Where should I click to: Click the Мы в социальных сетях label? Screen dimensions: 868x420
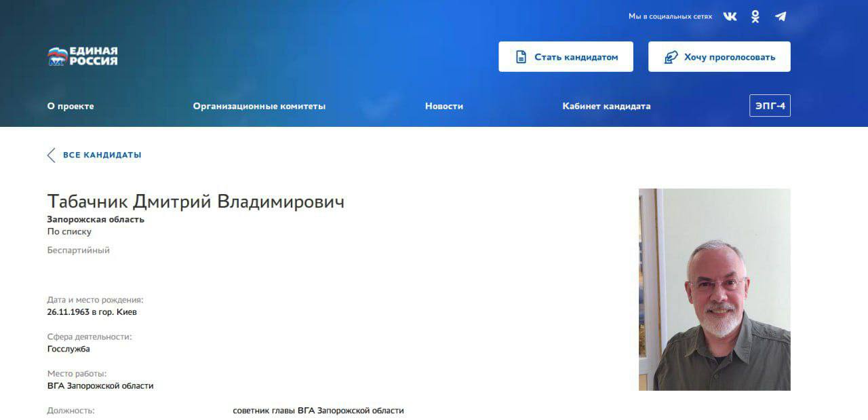click(x=671, y=16)
